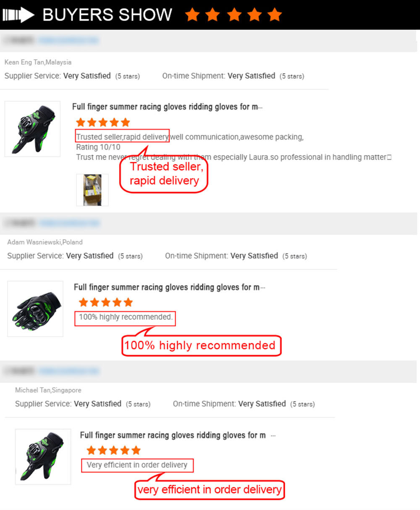
Task: Open Kean Eng Tan's glove product thumbnail
Action: point(32,129)
